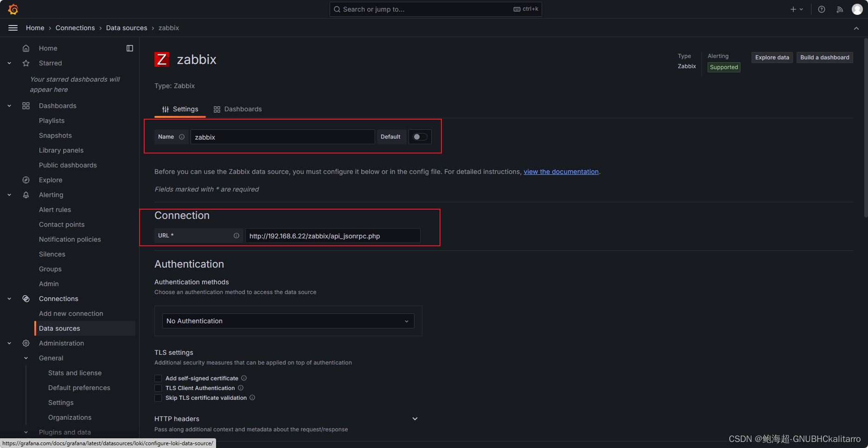Click info icon for Skip TLS certificate validation
This screenshot has width=868, height=448.
[252, 397]
